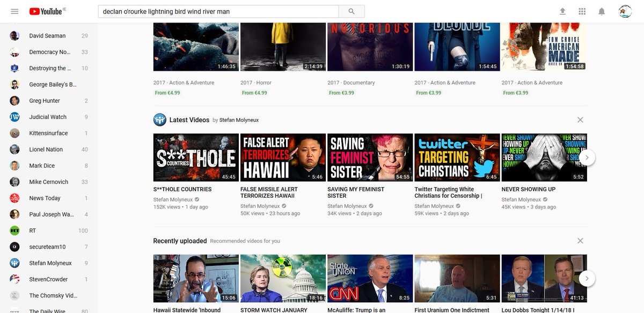644x313 pixels.
Task: Show next Latest Videos with arrow
Action: tap(587, 158)
